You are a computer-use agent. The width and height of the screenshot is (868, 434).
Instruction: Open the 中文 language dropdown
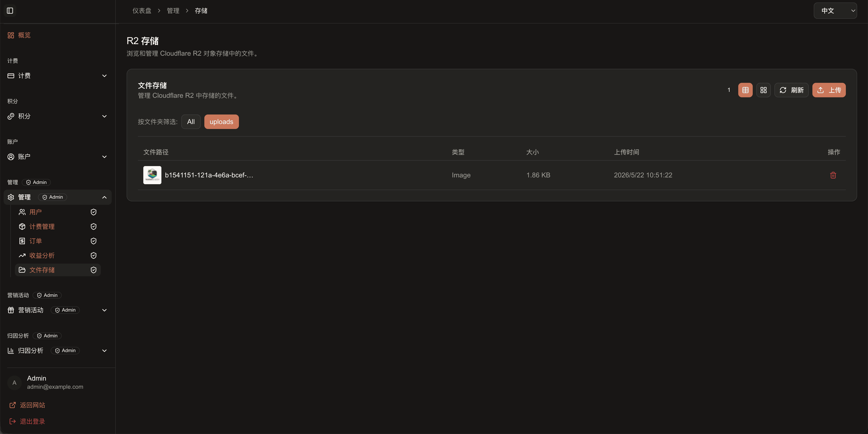tap(835, 11)
